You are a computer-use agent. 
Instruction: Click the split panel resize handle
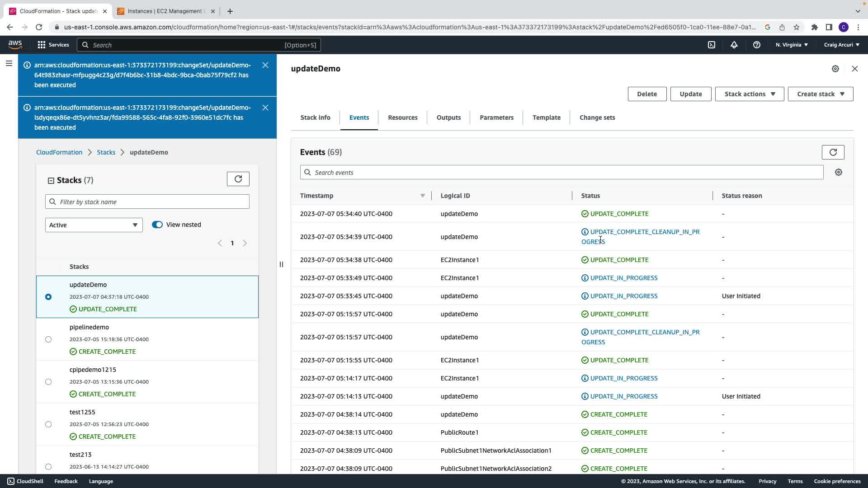point(281,264)
